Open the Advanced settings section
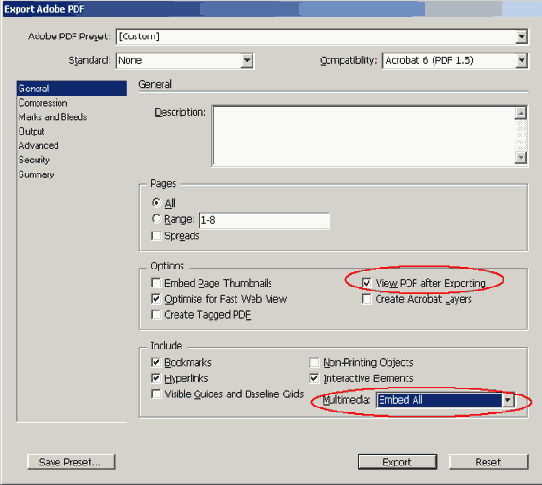The image size is (542, 485). click(38, 146)
